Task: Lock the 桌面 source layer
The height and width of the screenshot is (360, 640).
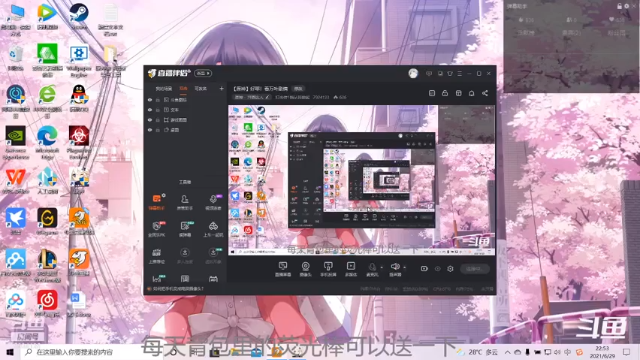Action: (158, 130)
